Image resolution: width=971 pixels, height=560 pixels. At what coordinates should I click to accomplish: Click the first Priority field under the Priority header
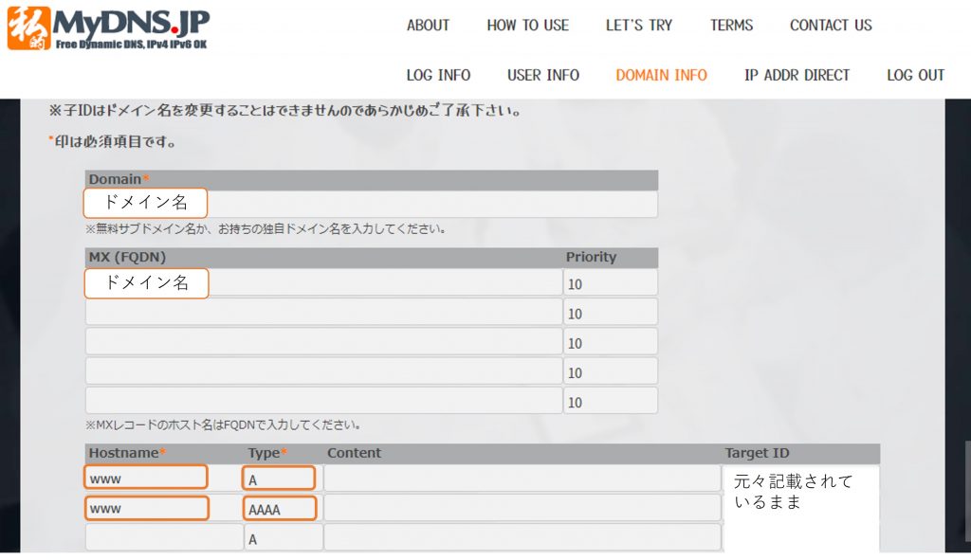click(x=611, y=282)
